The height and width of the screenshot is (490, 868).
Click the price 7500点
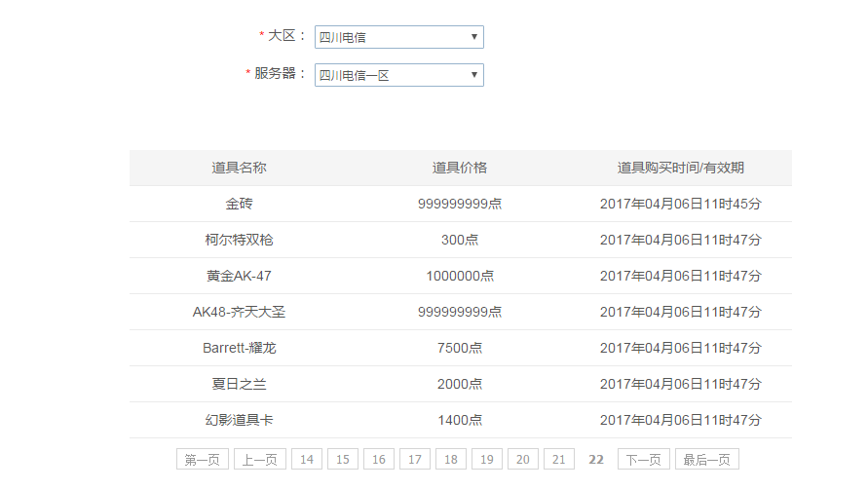[460, 348]
